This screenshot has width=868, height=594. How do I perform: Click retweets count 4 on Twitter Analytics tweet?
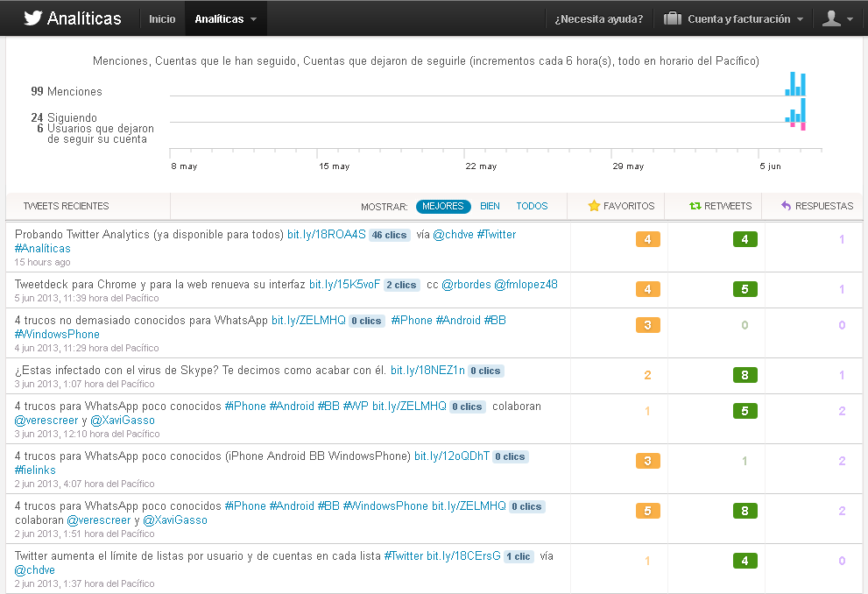(x=745, y=239)
